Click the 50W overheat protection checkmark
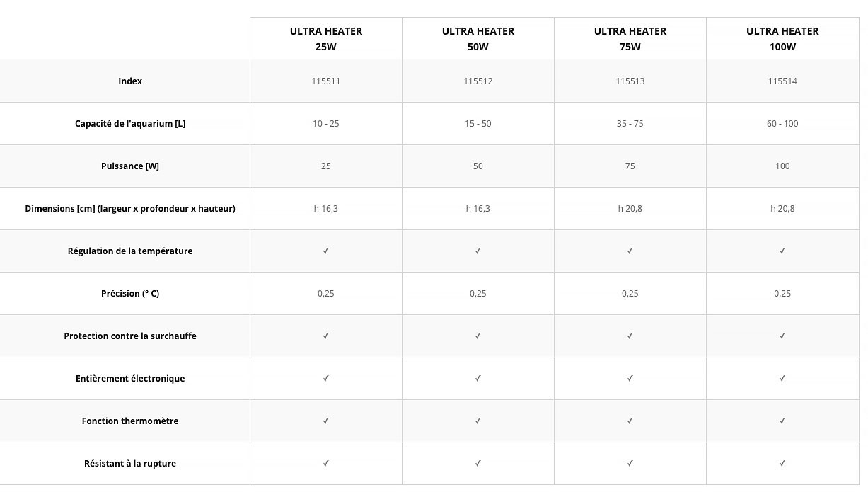Viewport: 868px width, 492px height. [x=478, y=336]
